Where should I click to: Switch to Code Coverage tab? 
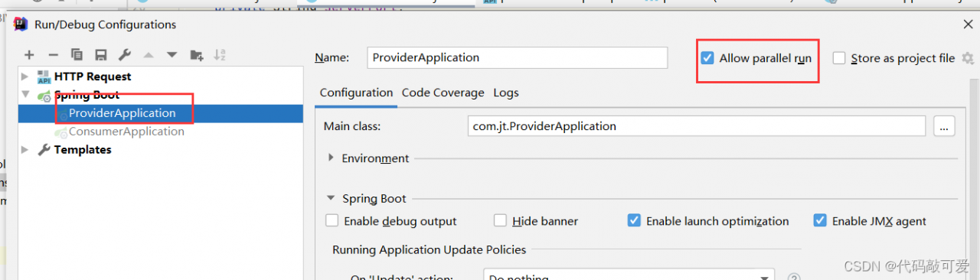click(x=443, y=93)
